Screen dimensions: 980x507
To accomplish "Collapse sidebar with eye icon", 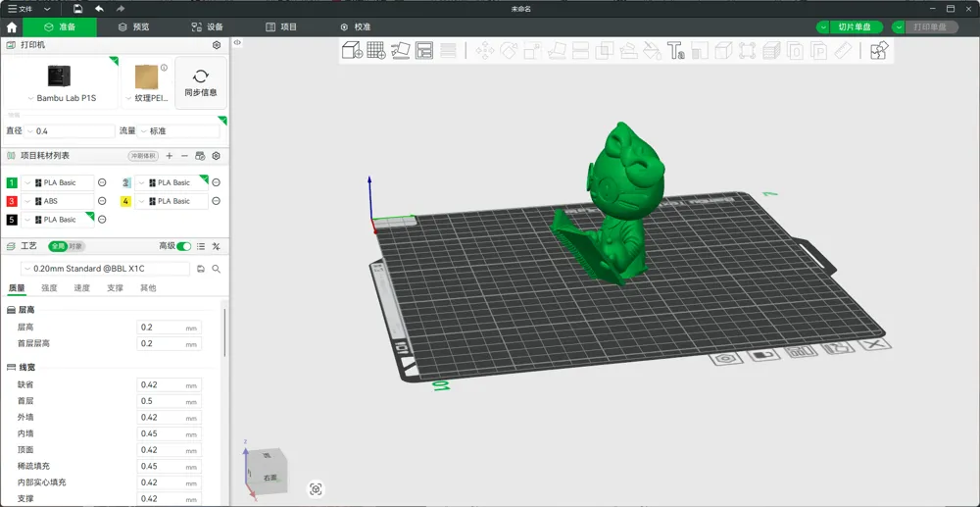I will coord(237,42).
